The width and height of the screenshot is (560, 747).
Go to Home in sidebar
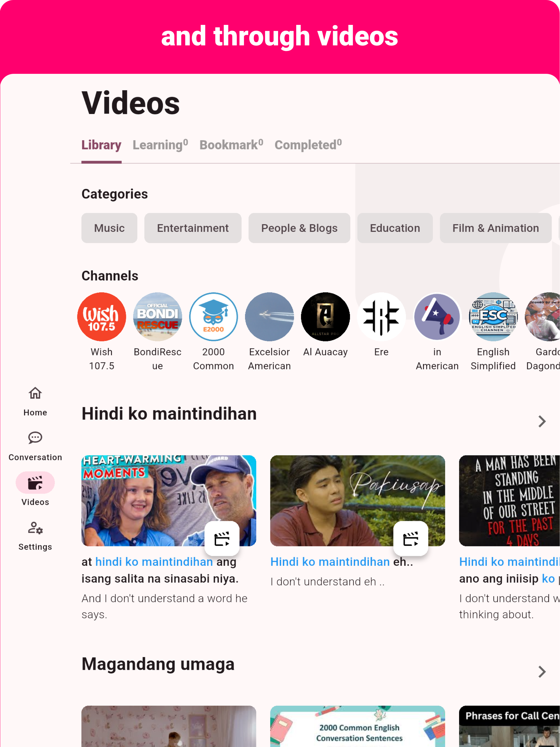tap(35, 401)
